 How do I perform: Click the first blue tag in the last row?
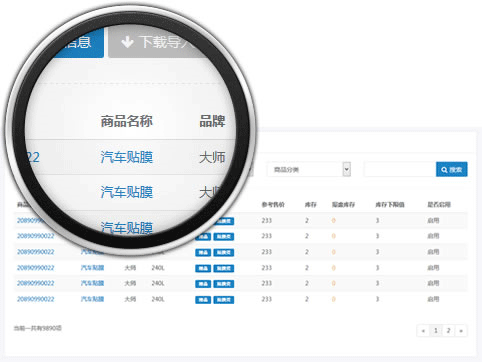pyautogui.click(x=203, y=300)
